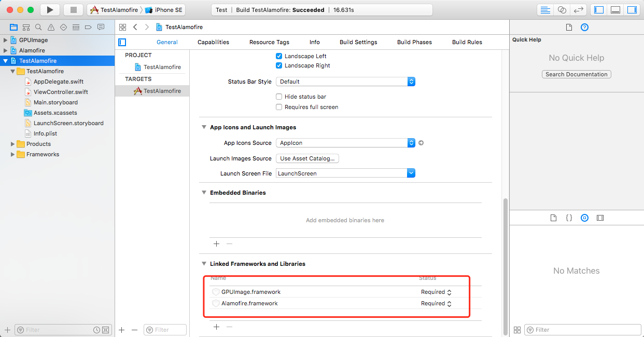The height and width of the screenshot is (337, 644).
Task: Filter navigator by recently modified files
Action: [x=96, y=330]
